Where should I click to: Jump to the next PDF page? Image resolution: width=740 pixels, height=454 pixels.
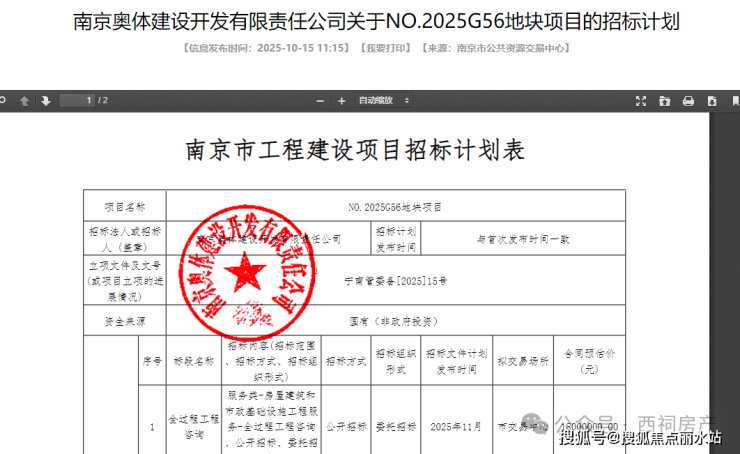tap(46, 100)
